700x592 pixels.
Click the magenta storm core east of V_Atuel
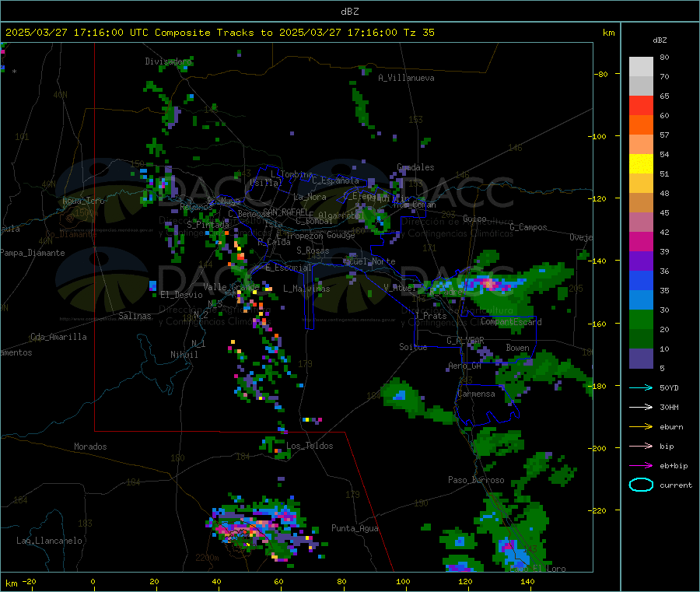pos(489,284)
